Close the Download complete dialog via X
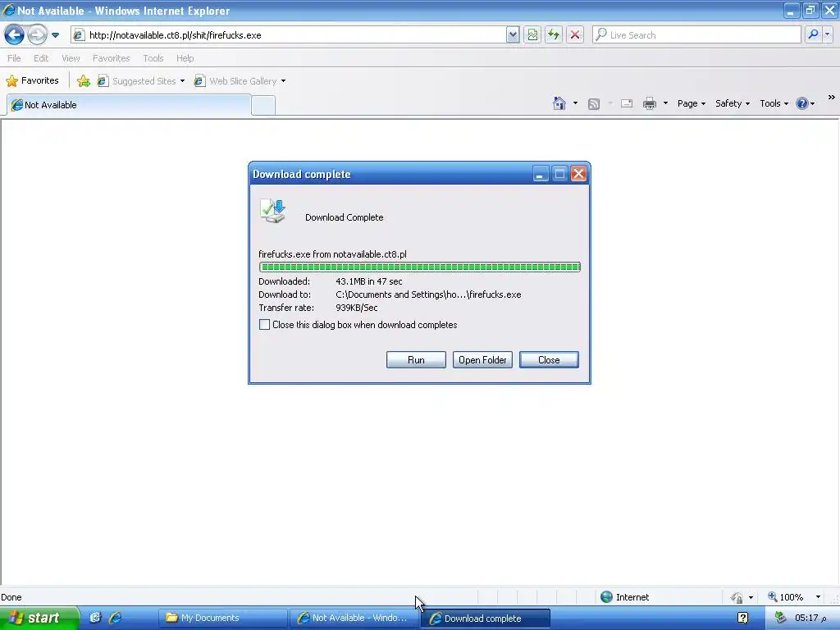 pos(578,174)
